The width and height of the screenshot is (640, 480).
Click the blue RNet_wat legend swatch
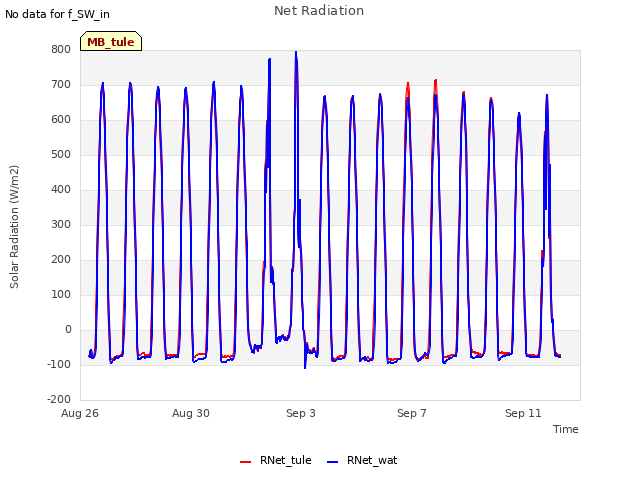tap(333, 462)
